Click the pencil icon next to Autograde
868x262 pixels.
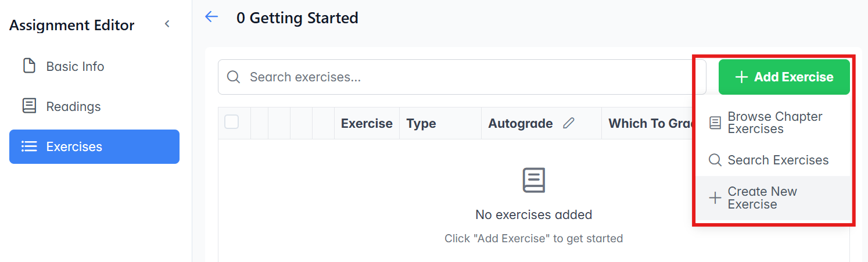[569, 123]
